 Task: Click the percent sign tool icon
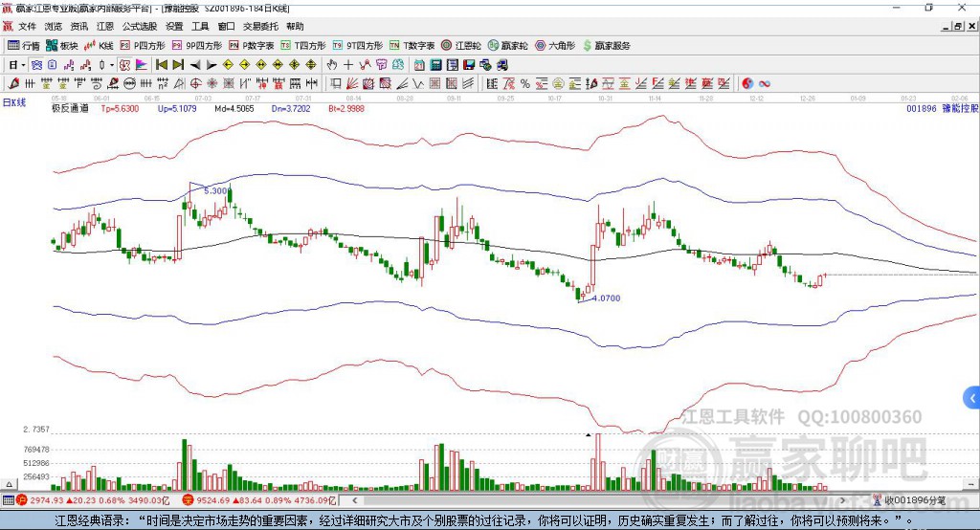click(x=525, y=84)
